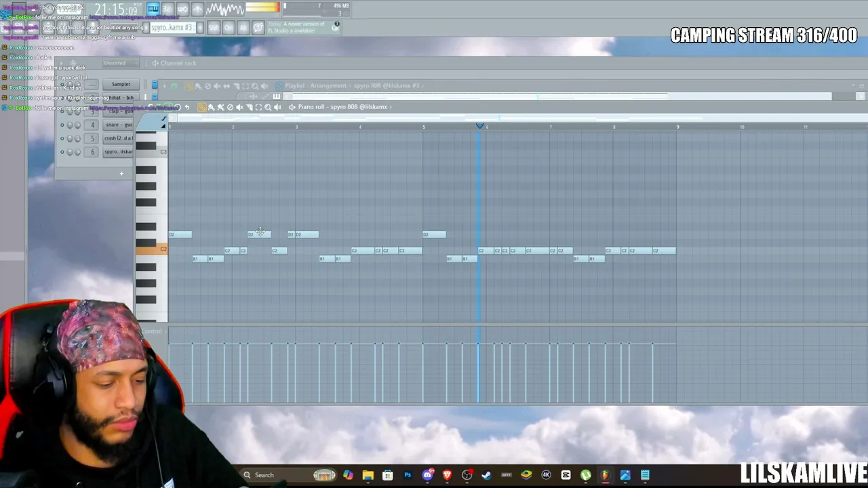Screen dimensions: 868x488
Task: Click the Ctrl key indicator button
Action: tap(229, 28)
